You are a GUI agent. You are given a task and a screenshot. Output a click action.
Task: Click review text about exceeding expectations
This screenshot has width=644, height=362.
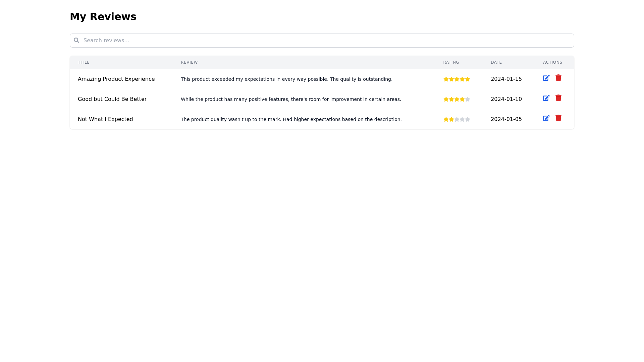coord(286,79)
